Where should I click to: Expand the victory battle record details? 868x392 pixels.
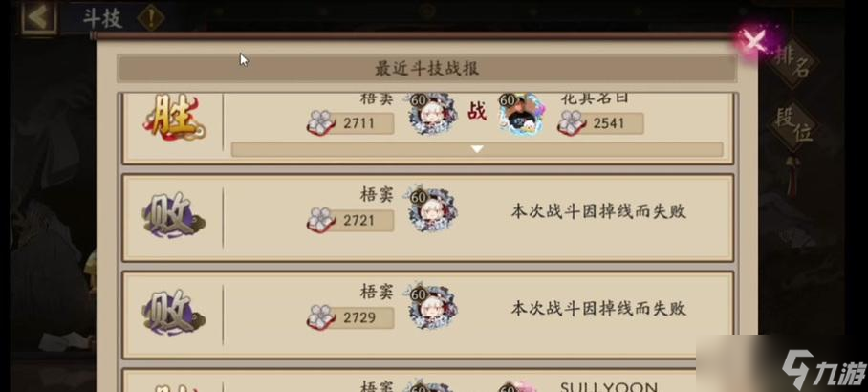click(x=477, y=149)
